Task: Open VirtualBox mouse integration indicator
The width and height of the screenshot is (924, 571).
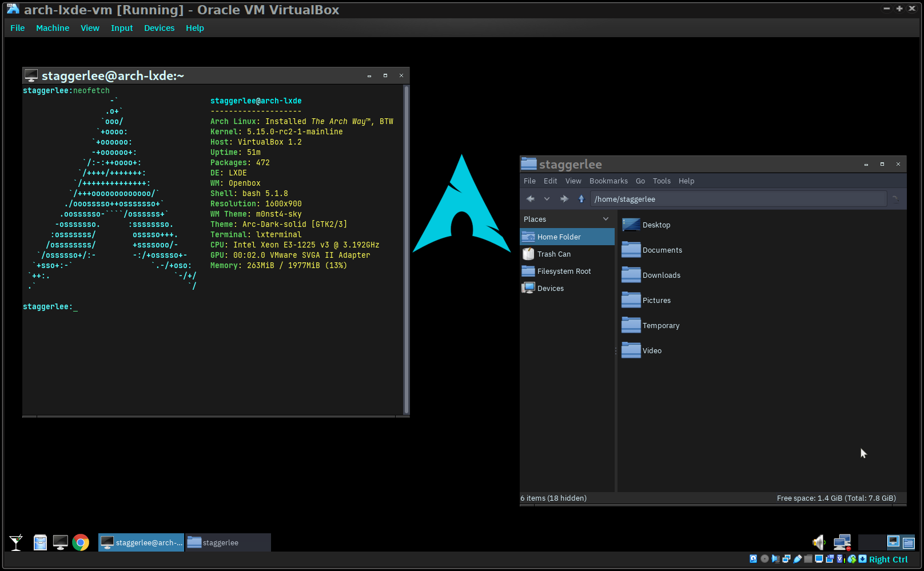Action: [x=852, y=559]
